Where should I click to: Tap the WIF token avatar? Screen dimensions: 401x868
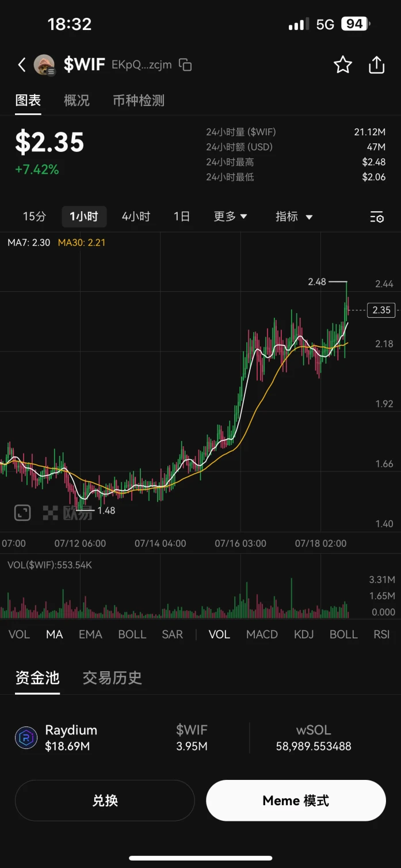[x=44, y=64]
